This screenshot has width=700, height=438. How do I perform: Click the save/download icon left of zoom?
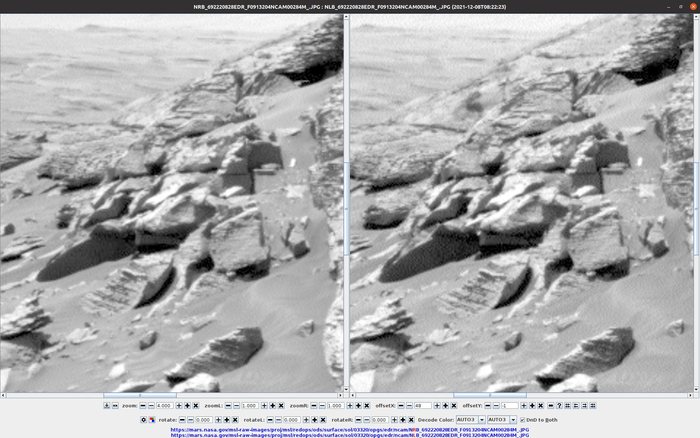pyautogui.click(x=107, y=406)
